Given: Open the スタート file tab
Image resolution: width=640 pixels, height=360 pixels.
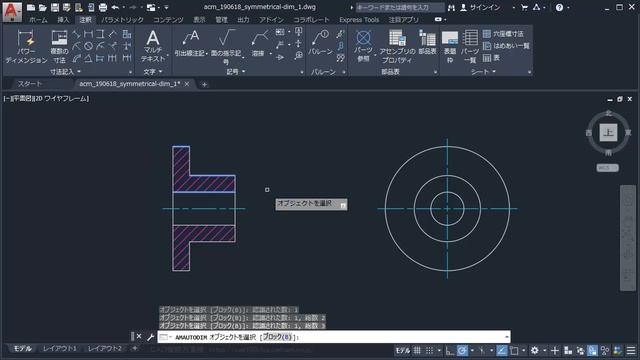Looking at the screenshot, I should (x=30, y=84).
